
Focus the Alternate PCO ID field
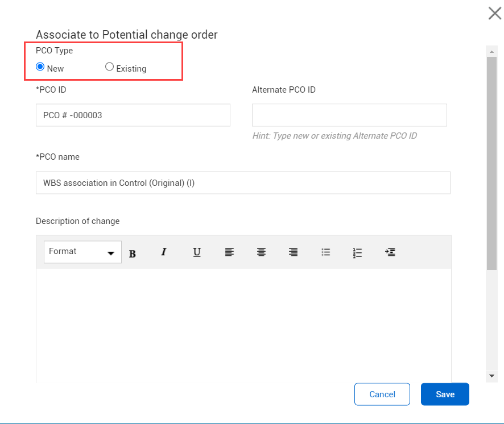349,115
